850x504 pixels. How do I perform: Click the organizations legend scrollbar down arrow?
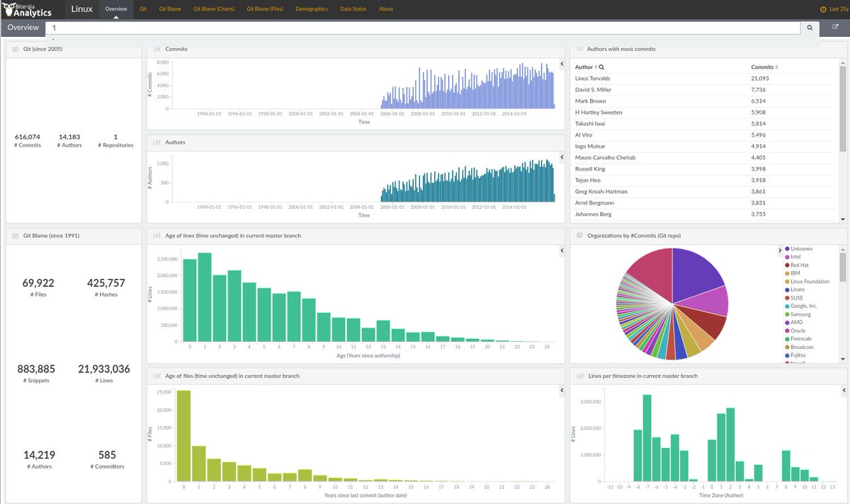842,360
